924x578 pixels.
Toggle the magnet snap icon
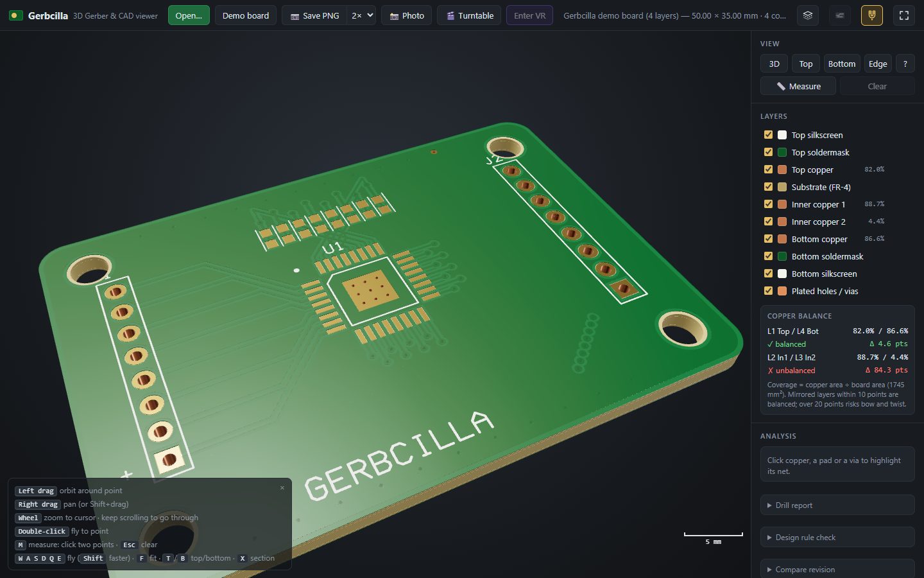(x=872, y=15)
